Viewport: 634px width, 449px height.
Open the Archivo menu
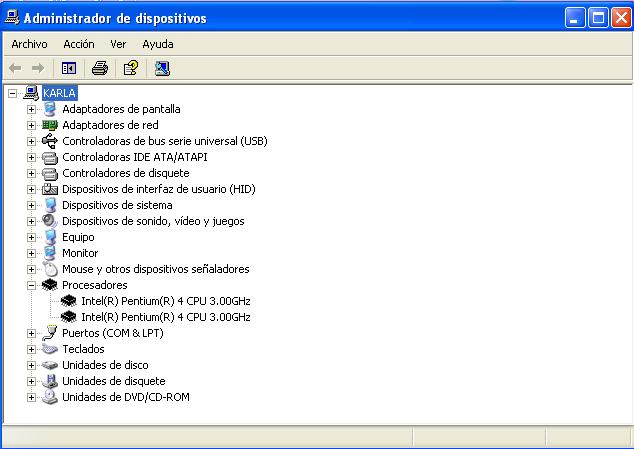click(x=29, y=44)
